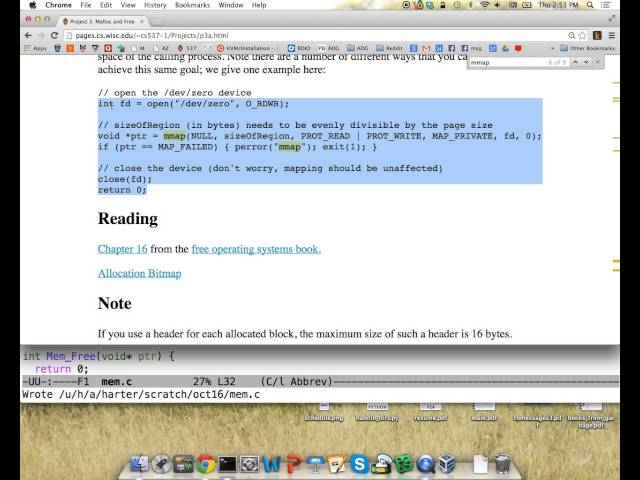Open the Edit menu

(106, 5)
